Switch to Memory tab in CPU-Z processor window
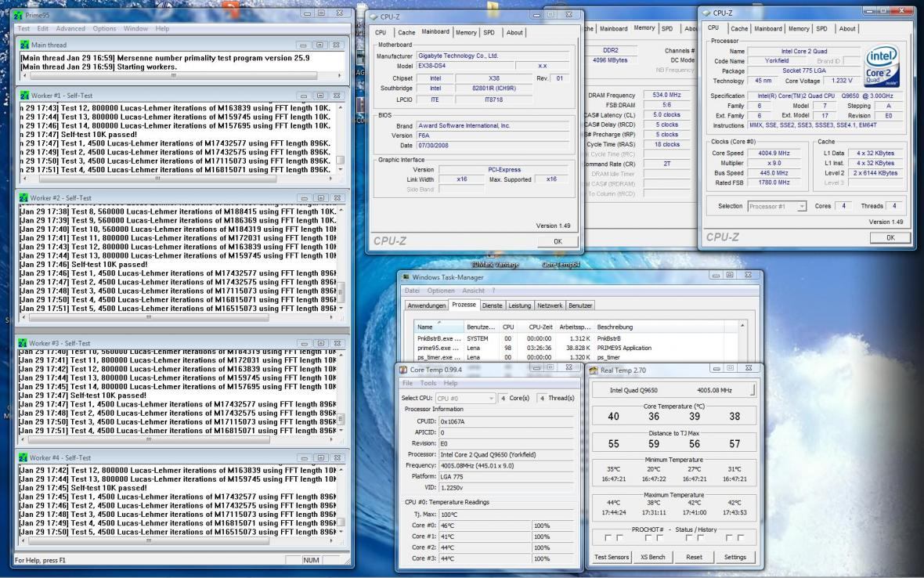 pyautogui.click(x=799, y=28)
